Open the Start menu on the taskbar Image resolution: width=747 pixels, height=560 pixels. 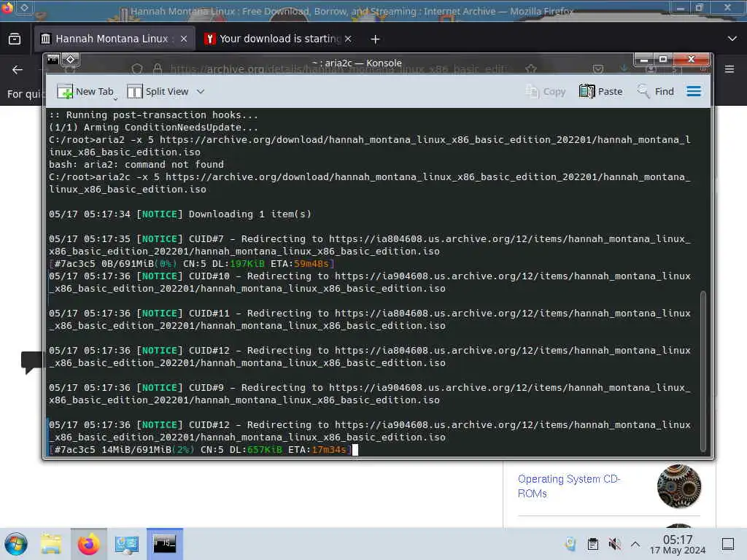pyautogui.click(x=16, y=544)
